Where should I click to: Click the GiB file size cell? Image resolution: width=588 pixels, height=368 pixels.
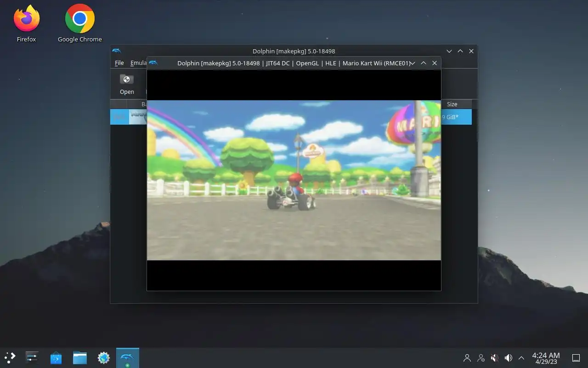pyautogui.click(x=456, y=117)
